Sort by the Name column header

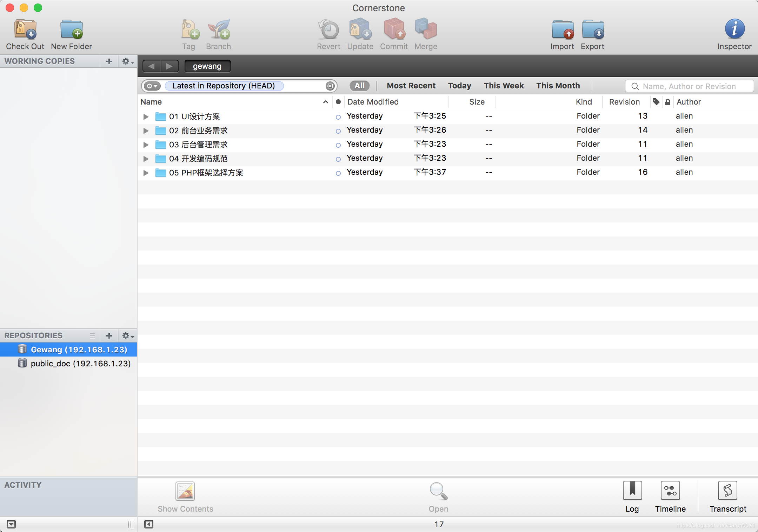[235, 102]
